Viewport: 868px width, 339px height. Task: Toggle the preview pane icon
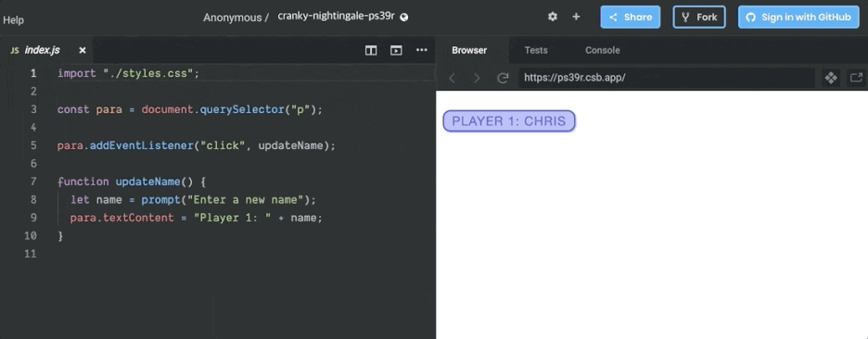[396, 50]
